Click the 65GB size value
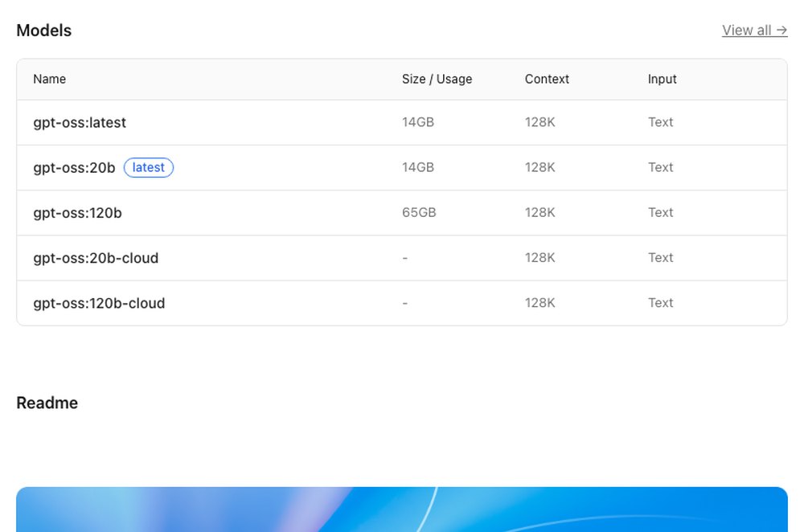 click(x=419, y=213)
